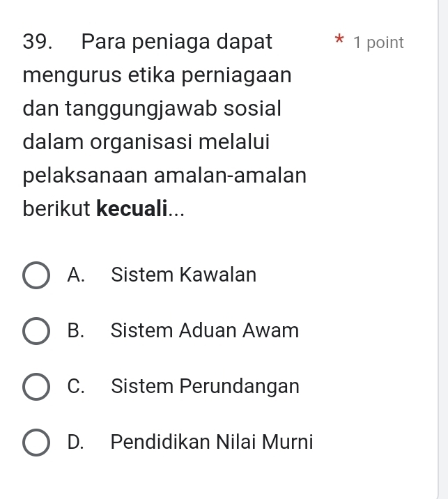
Task: Mark the radio button for option C
Action: point(36,387)
